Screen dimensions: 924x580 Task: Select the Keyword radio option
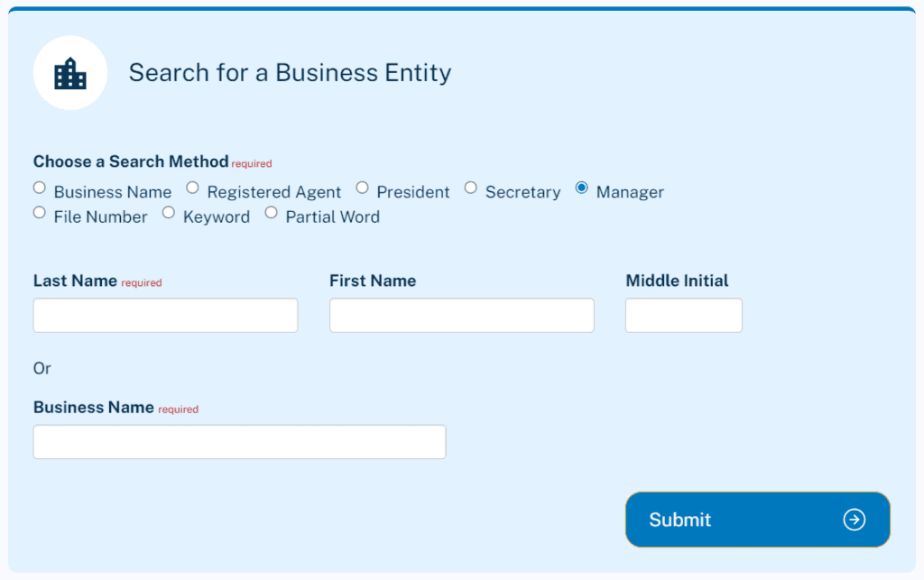coord(168,213)
